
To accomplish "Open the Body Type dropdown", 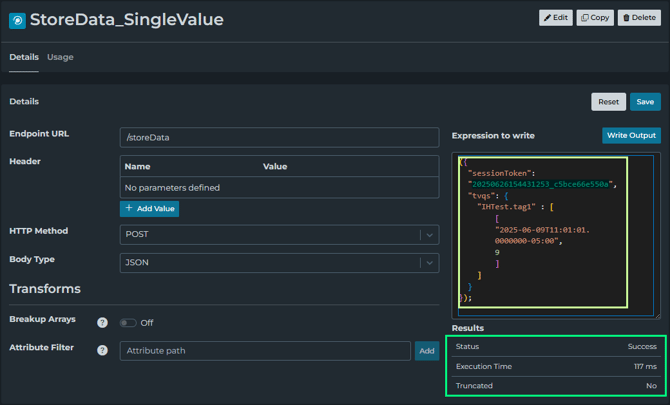I will (x=279, y=263).
